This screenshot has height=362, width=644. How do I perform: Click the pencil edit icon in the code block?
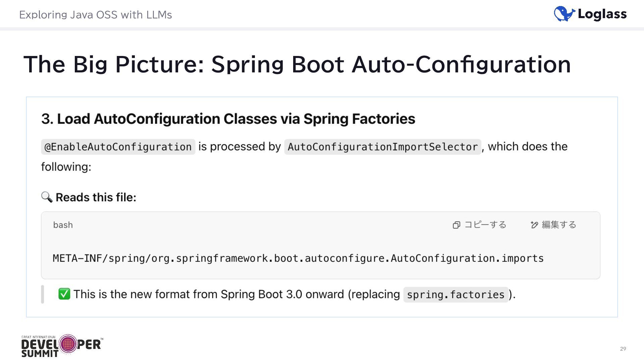(x=534, y=225)
